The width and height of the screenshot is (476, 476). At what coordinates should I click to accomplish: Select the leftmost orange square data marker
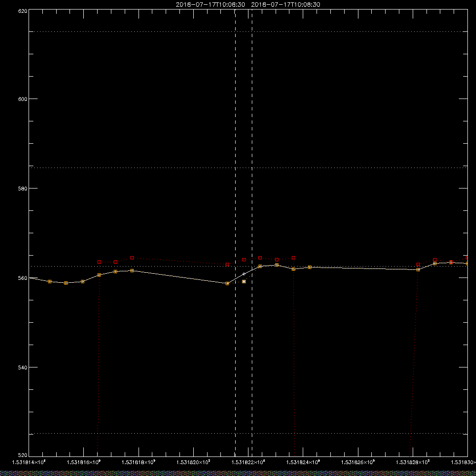coord(50,281)
